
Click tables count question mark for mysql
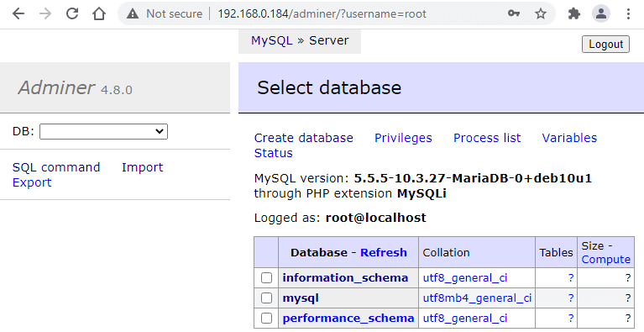tap(570, 298)
